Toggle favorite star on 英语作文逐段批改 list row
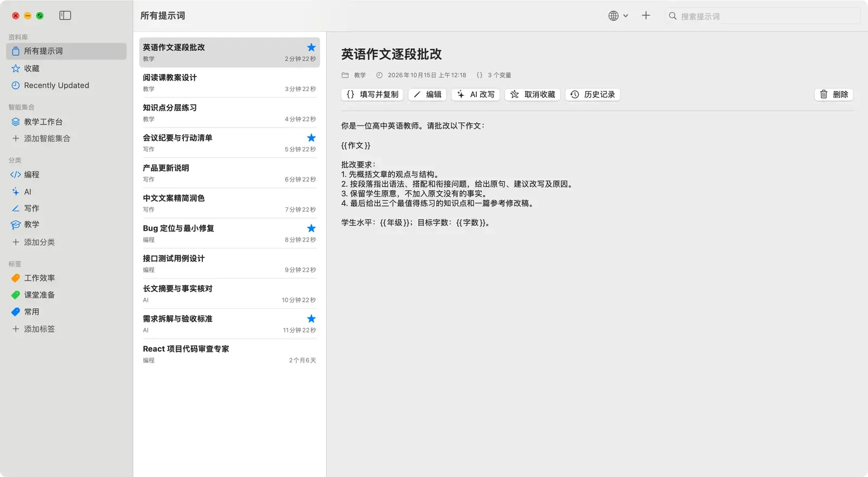The image size is (868, 477). coord(311,47)
